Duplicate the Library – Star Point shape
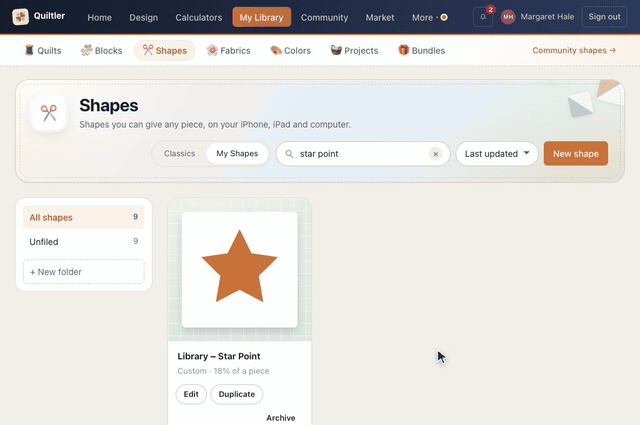The image size is (640, 425). (237, 394)
